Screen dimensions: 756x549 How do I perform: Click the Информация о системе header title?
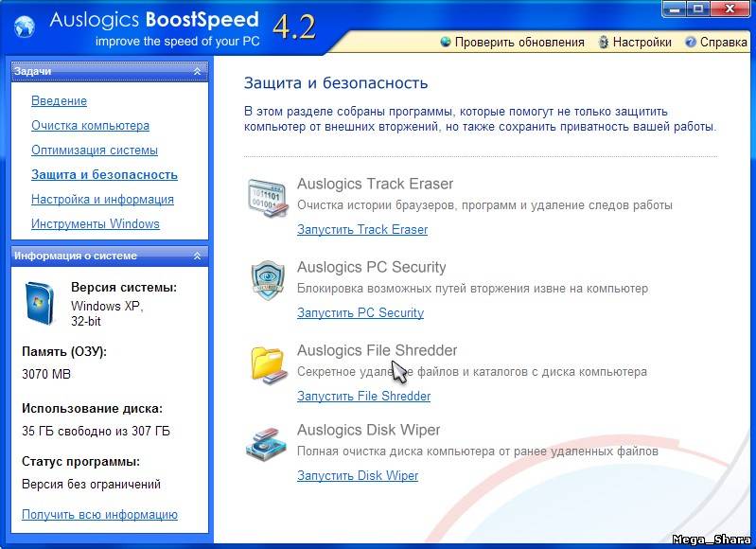tap(75, 257)
